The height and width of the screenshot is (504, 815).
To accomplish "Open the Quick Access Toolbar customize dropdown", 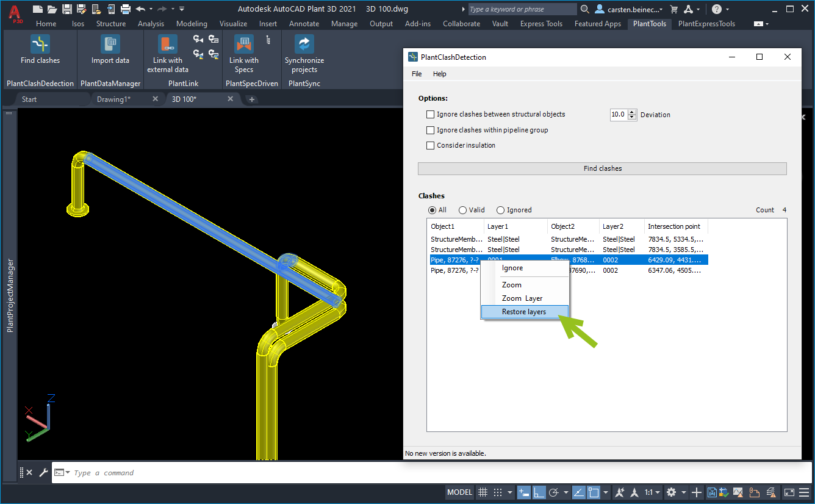I will pyautogui.click(x=182, y=9).
